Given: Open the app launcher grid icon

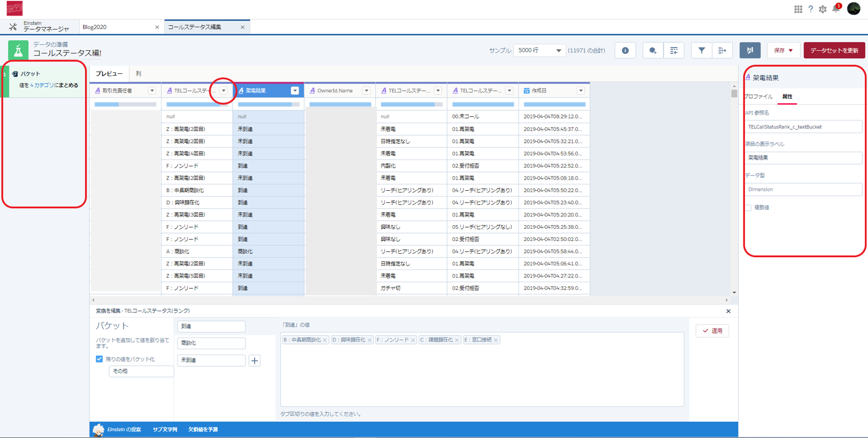Looking at the screenshot, I should [x=798, y=9].
